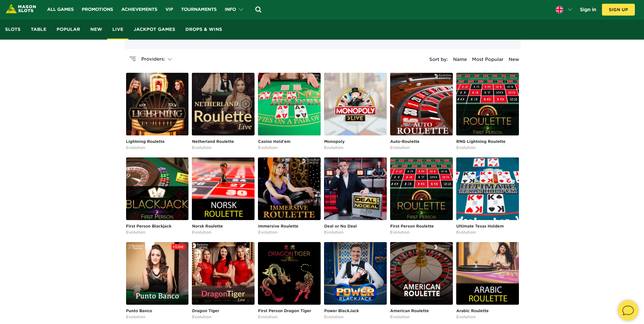The width and height of the screenshot is (644, 324).
Task: Open the Immersive Roulette thumbnail
Action: (x=289, y=189)
